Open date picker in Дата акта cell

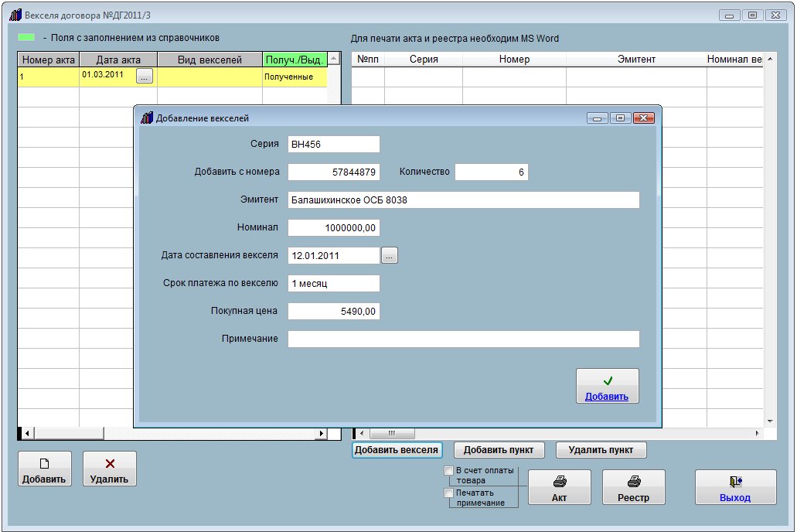pyautogui.click(x=145, y=76)
